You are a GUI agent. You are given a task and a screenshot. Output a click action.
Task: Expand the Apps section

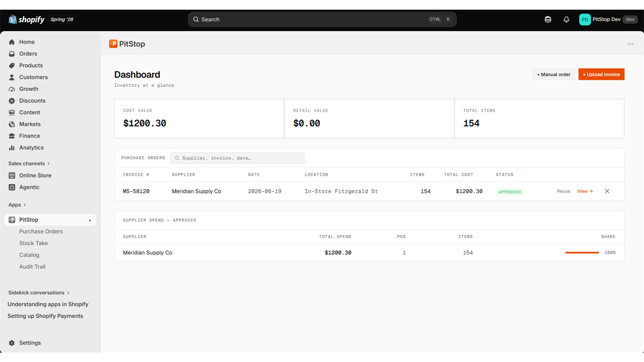tap(17, 205)
